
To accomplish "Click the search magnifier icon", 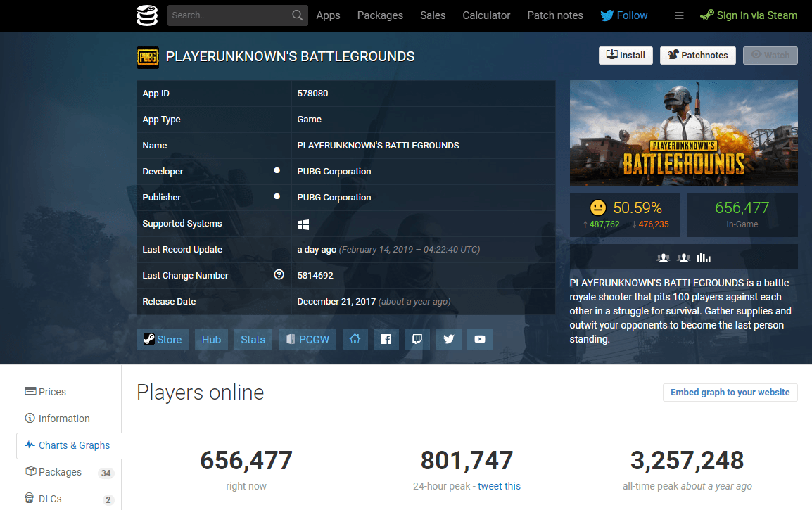I will point(297,15).
